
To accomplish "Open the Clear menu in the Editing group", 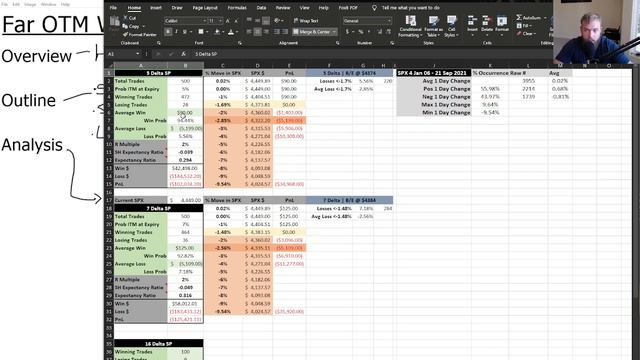I will pyautogui.click(x=526, y=33).
